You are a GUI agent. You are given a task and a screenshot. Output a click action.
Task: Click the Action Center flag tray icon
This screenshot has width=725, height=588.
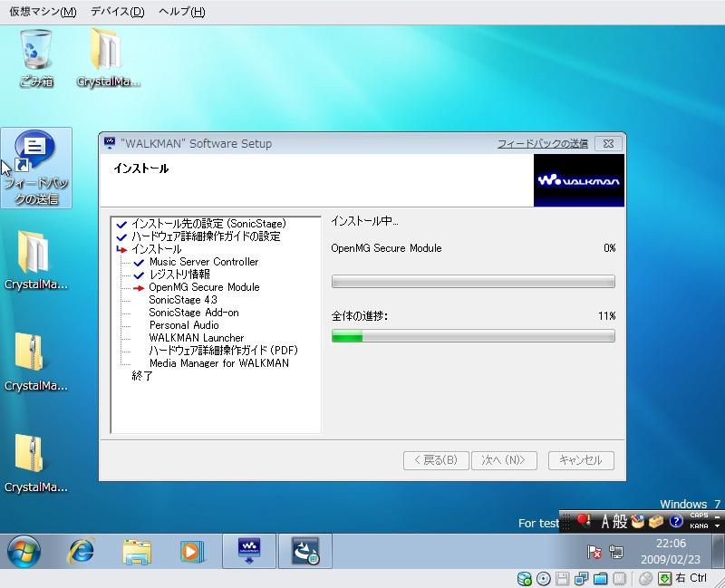pos(594,551)
